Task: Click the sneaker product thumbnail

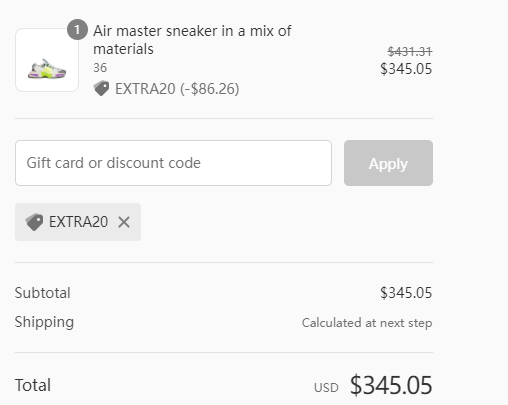Action: click(x=47, y=60)
